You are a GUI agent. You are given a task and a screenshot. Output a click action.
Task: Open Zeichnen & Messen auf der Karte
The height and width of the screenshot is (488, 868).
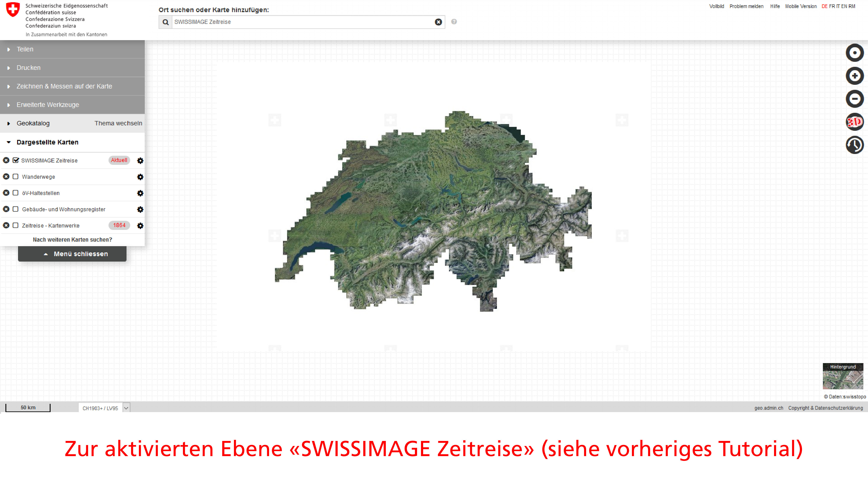tap(64, 86)
